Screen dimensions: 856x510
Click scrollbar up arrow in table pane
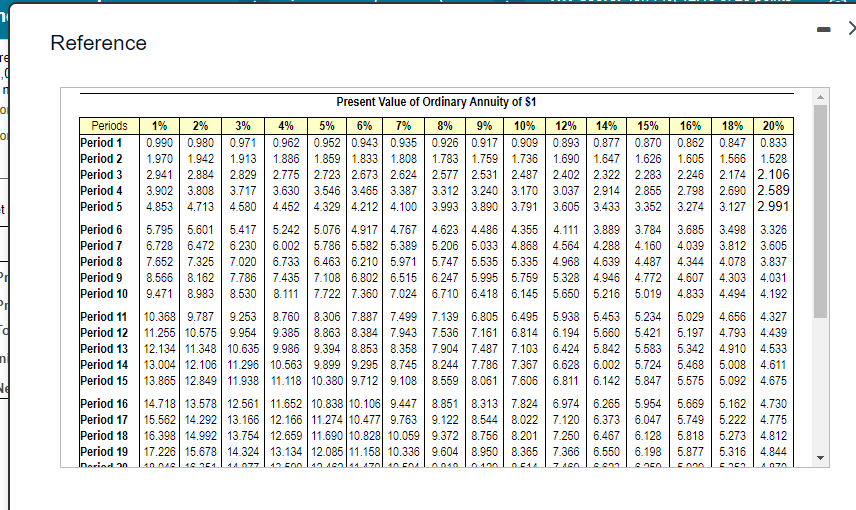820,97
